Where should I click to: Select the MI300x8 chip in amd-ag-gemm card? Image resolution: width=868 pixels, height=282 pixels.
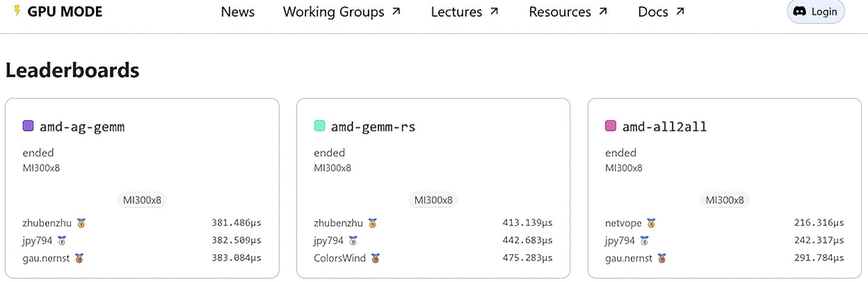tap(142, 200)
